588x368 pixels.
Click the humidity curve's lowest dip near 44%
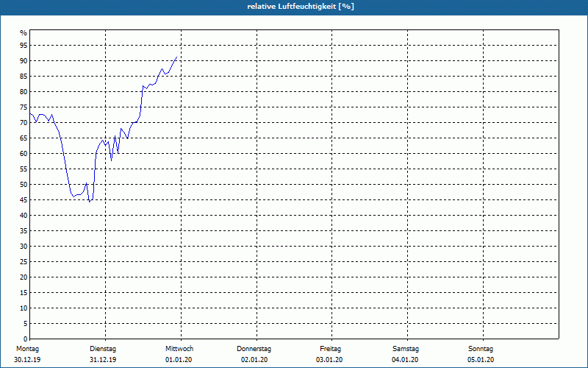coord(89,202)
